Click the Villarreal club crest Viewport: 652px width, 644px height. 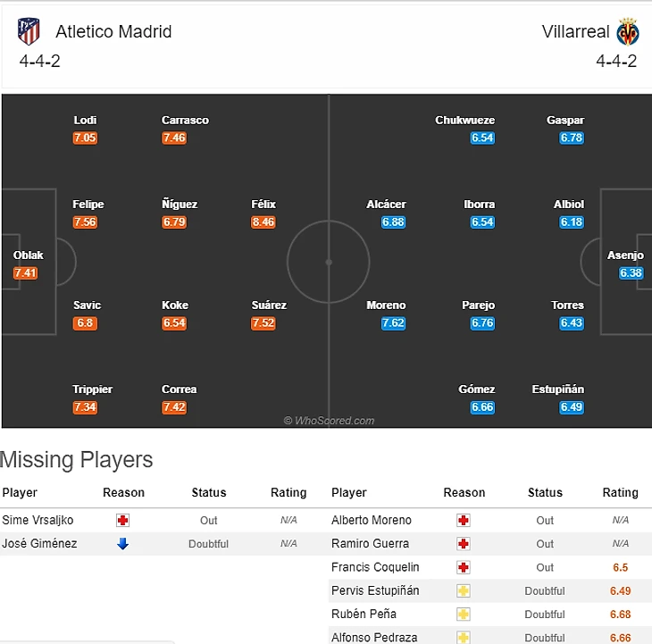pos(628,32)
